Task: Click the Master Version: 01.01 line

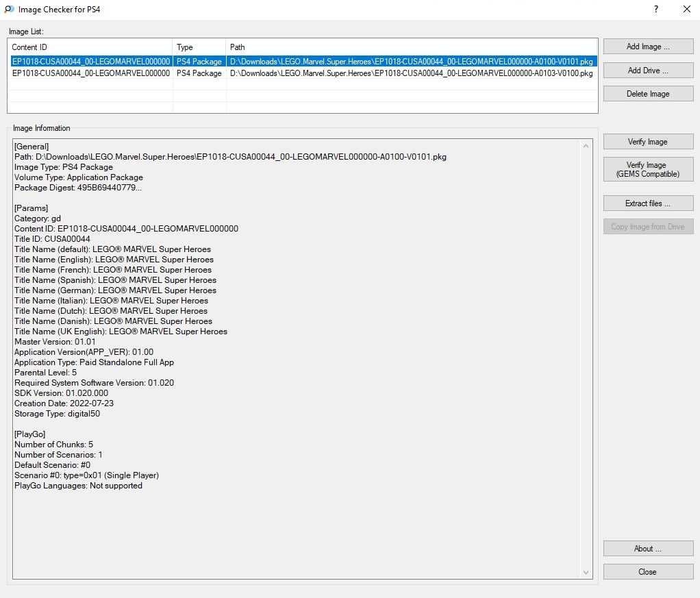Action: (x=55, y=342)
